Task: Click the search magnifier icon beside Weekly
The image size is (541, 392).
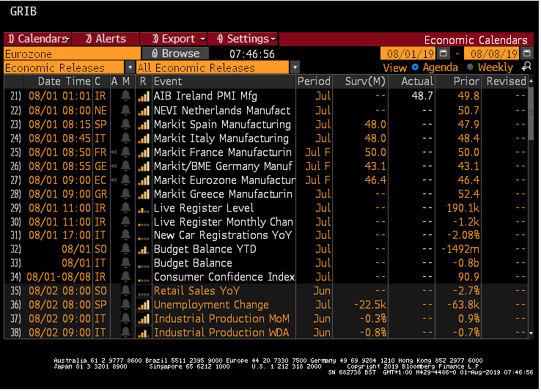Action: pos(526,67)
